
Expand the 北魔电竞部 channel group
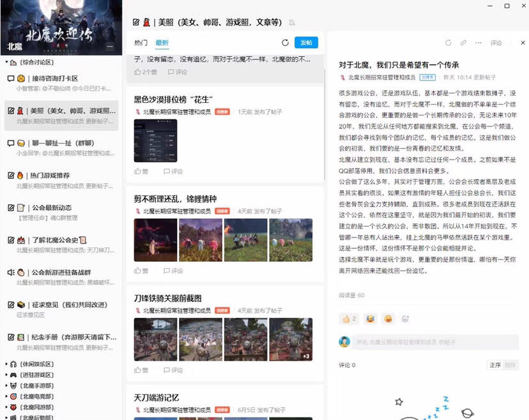[x=32, y=396]
